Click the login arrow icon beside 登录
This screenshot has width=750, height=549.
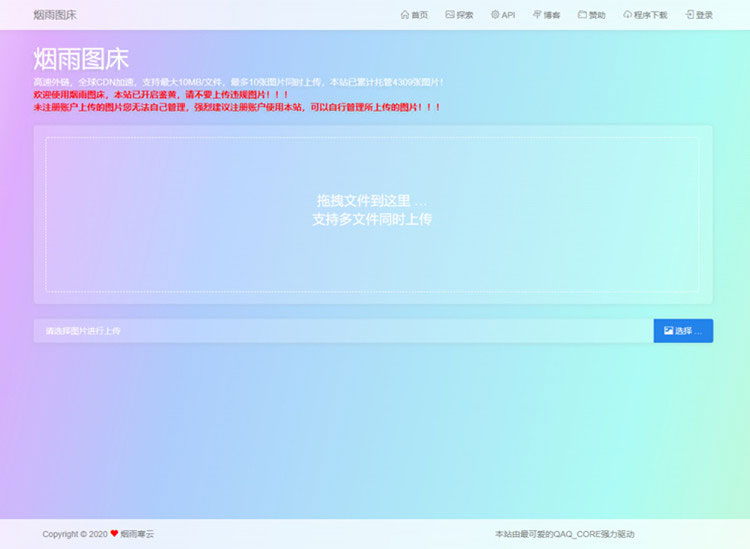[x=689, y=15]
